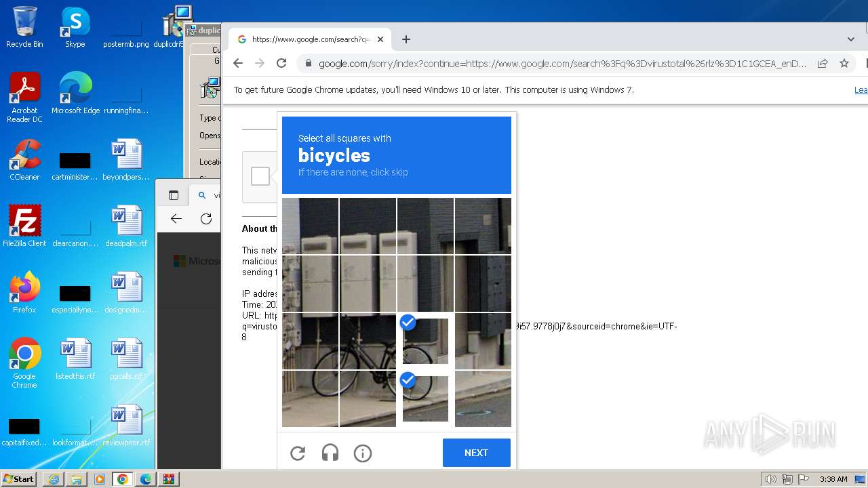Switch to Chrome via taskbar button
This screenshot has width=868, height=488.
pyautogui.click(x=123, y=479)
